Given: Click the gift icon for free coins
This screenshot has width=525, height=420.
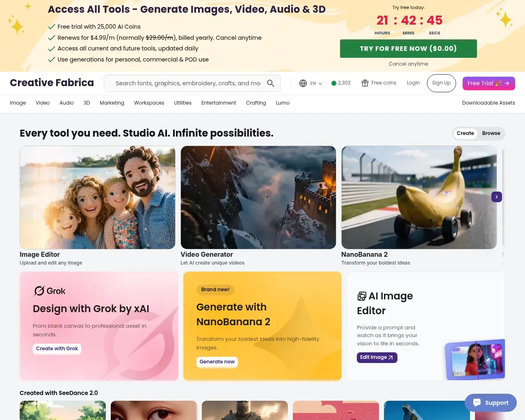Looking at the screenshot, I should [x=365, y=83].
